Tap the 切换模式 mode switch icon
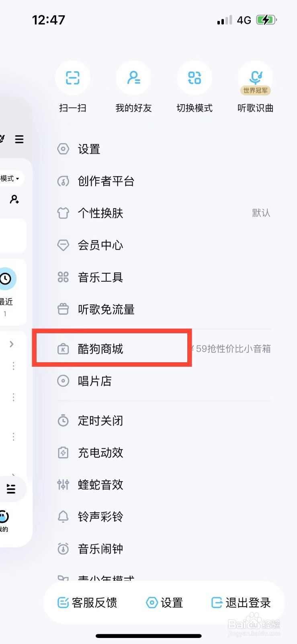The width and height of the screenshot is (297, 644). coord(195,78)
